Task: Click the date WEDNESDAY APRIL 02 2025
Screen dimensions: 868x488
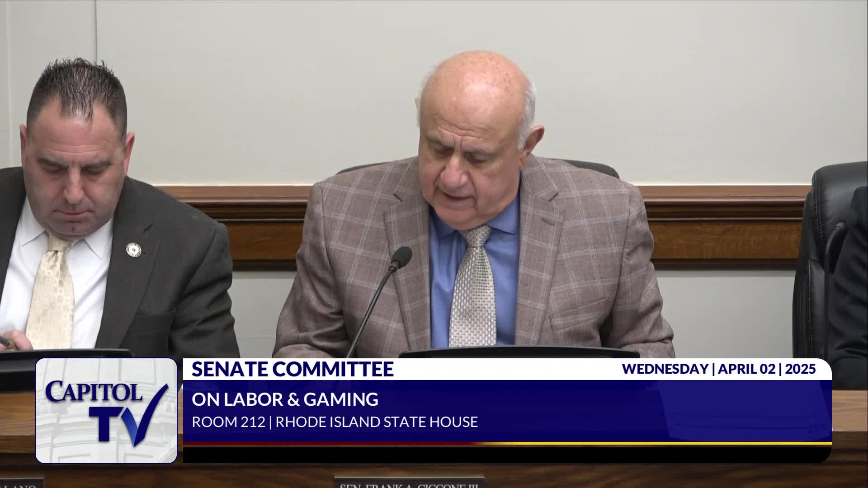Action: [718, 369]
